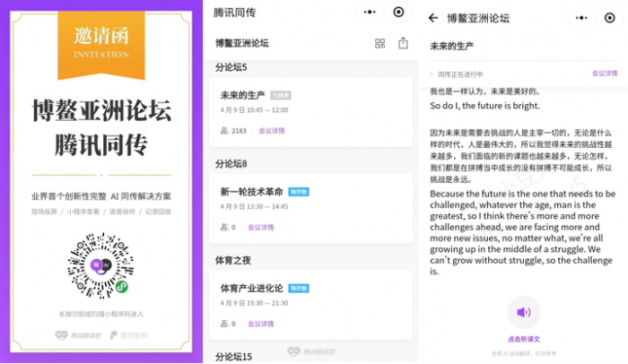Tap the attendee icon showing 2183
Screen dimensions: 628x364
224,131
